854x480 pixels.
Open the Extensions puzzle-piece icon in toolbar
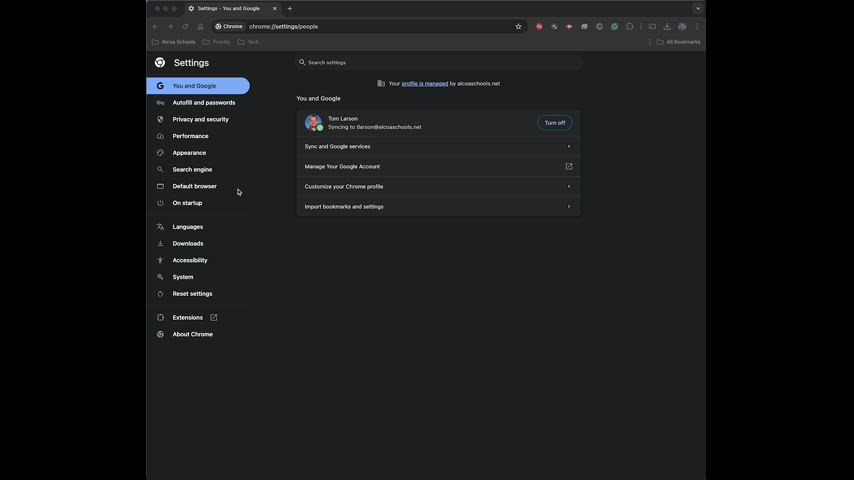(630, 26)
